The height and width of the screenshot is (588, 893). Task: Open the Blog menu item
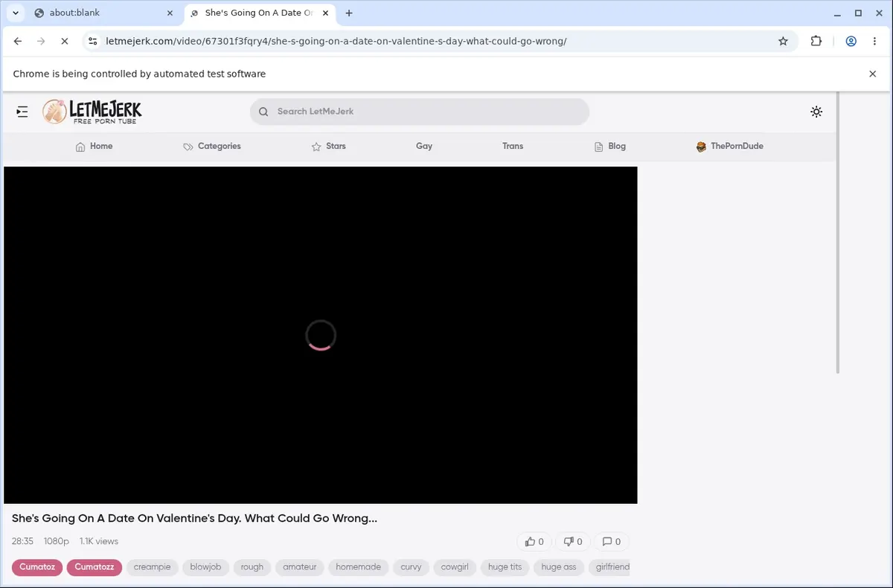[609, 147]
